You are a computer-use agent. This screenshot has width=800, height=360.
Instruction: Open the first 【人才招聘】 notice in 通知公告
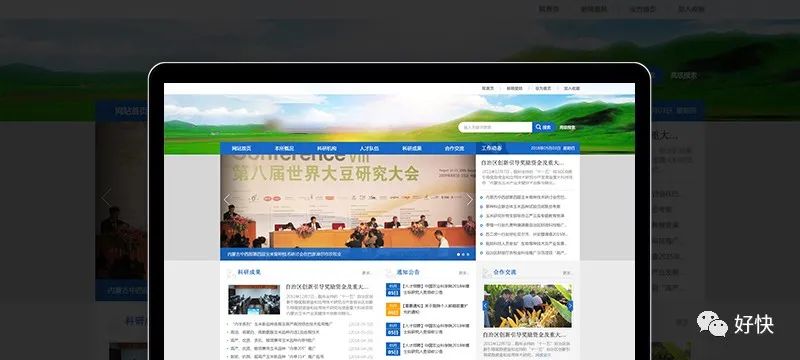pos(435,290)
